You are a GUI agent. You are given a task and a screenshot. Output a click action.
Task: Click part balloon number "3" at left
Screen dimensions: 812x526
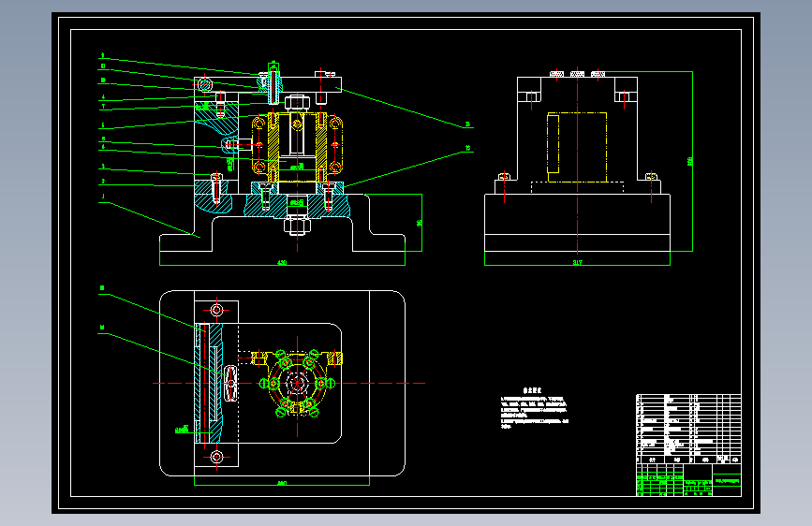tap(103, 167)
